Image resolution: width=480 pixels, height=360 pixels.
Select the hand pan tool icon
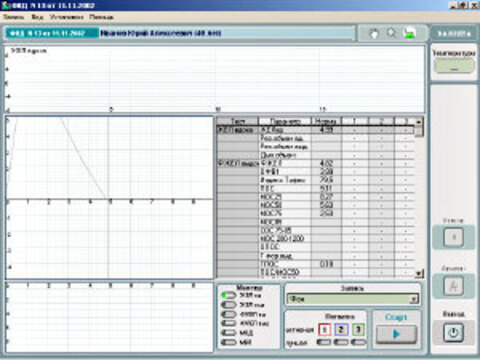tap(374, 33)
